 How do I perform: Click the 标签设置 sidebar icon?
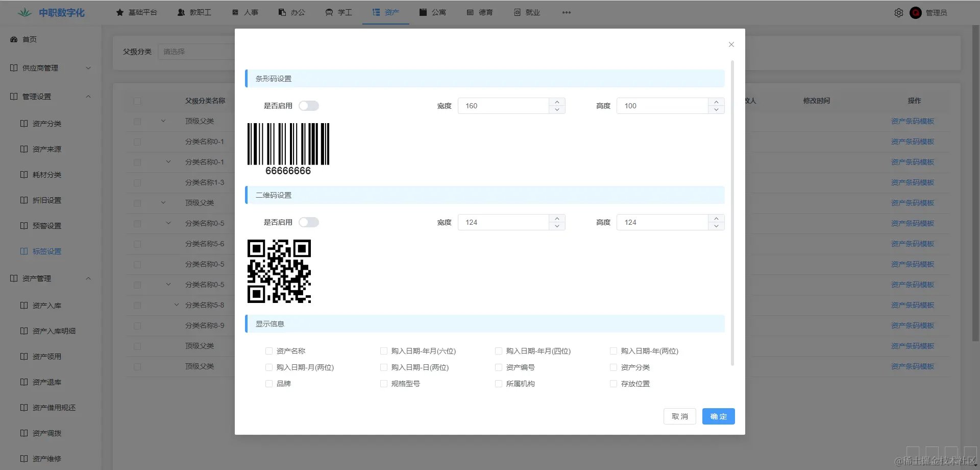click(24, 251)
